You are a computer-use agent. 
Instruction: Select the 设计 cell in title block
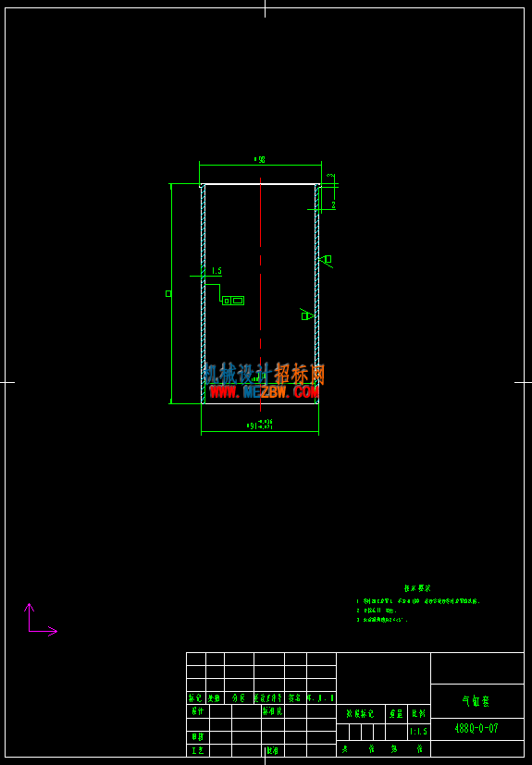[x=198, y=711]
